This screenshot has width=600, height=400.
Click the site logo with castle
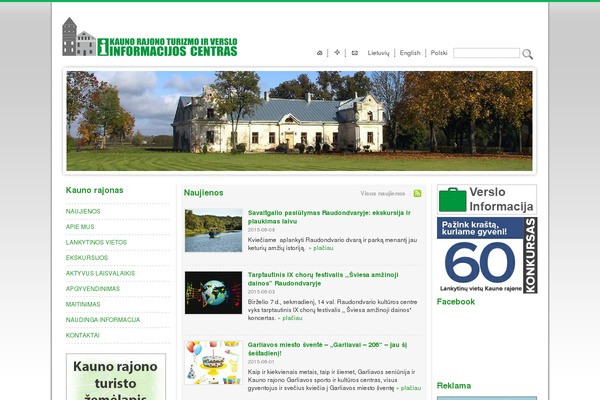point(150,37)
